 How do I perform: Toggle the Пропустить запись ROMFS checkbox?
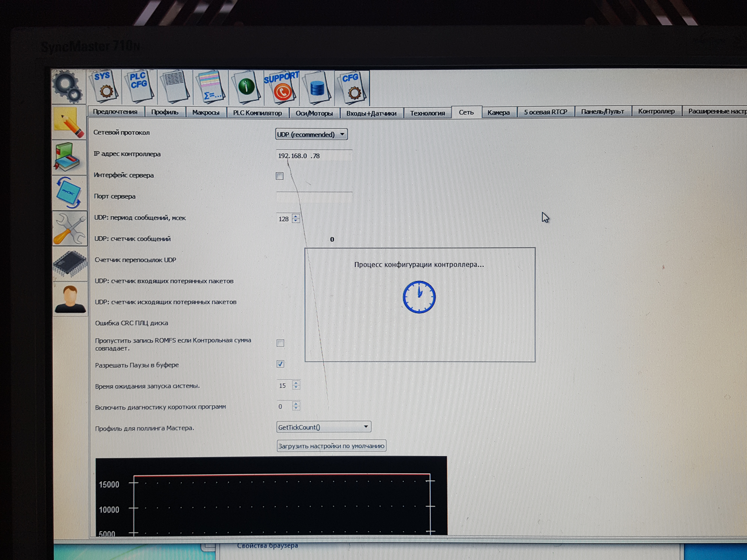pos(280,343)
